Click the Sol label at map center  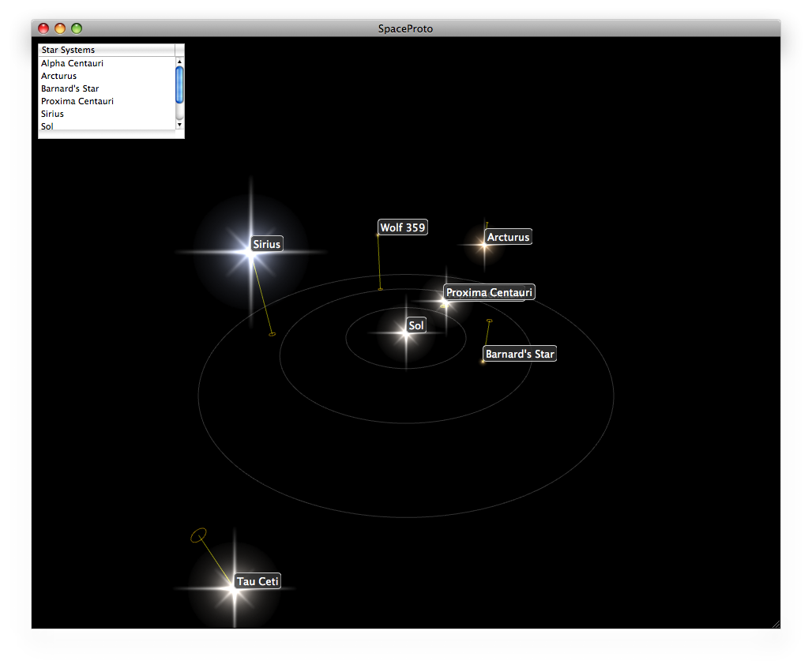415,325
